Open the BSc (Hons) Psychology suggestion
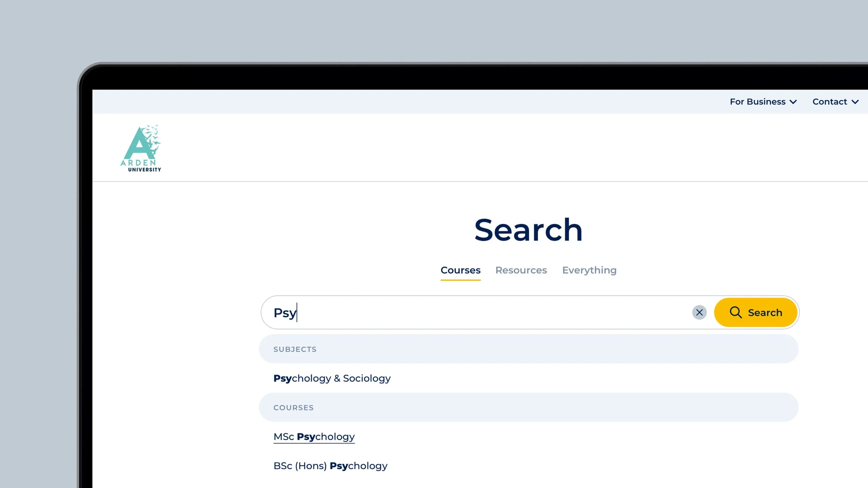The height and width of the screenshot is (488, 868). [x=330, y=466]
